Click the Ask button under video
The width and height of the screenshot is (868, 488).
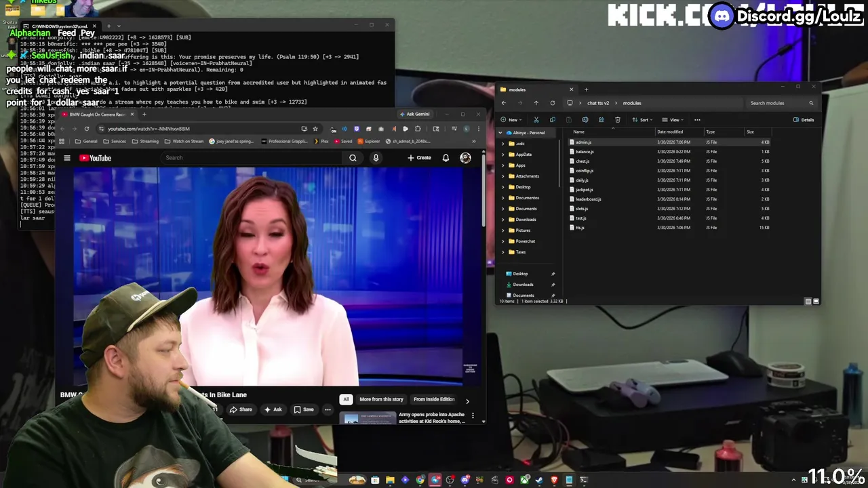click(x=273, y=409)
